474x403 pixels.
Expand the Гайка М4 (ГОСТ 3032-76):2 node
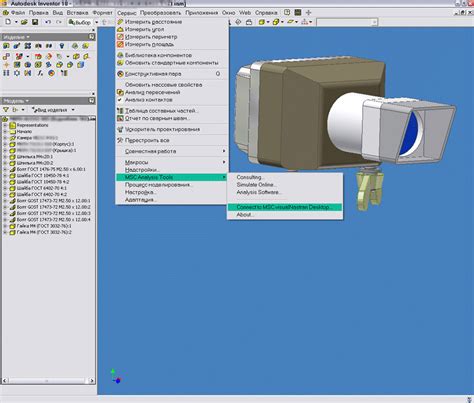click(5, 232)
